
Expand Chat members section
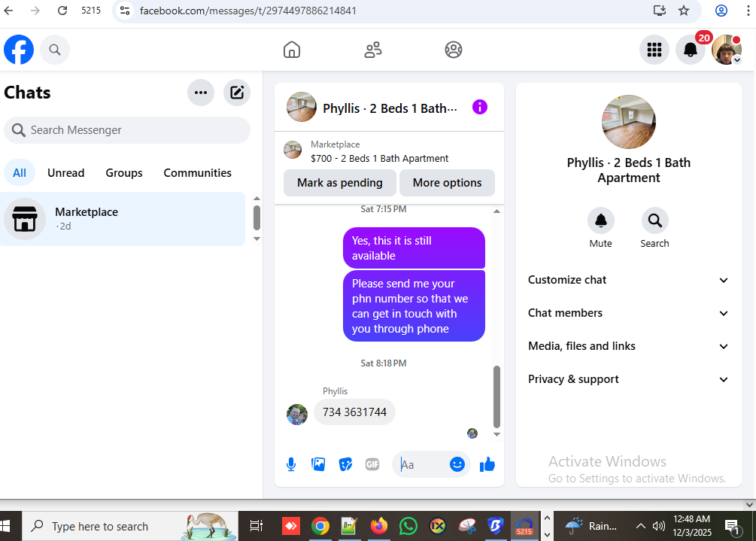click(x=628, y=313)
